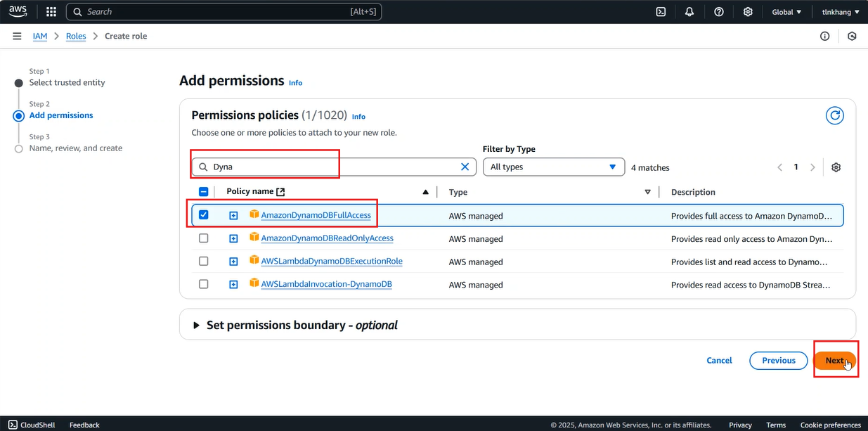Check the AWSLambdaInvocation-DynamoDB checkbox
The width and height of the screenshot is (868, 431).
[x=203, y=284]
